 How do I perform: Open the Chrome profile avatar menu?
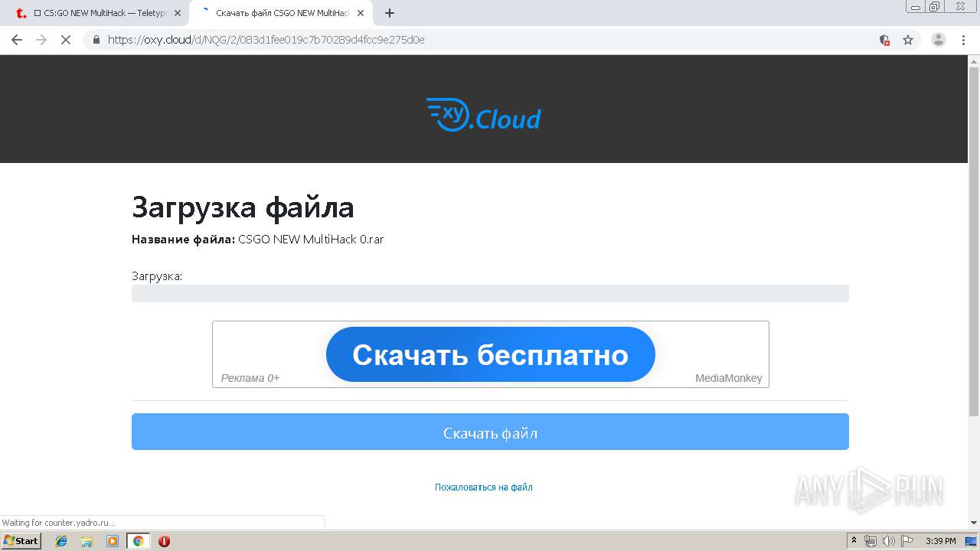(939, 40)
